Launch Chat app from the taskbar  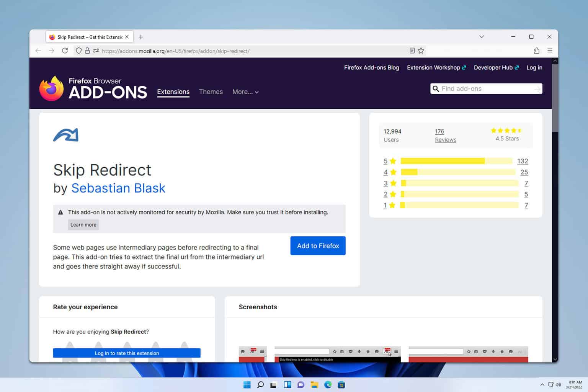coord(301,385)
